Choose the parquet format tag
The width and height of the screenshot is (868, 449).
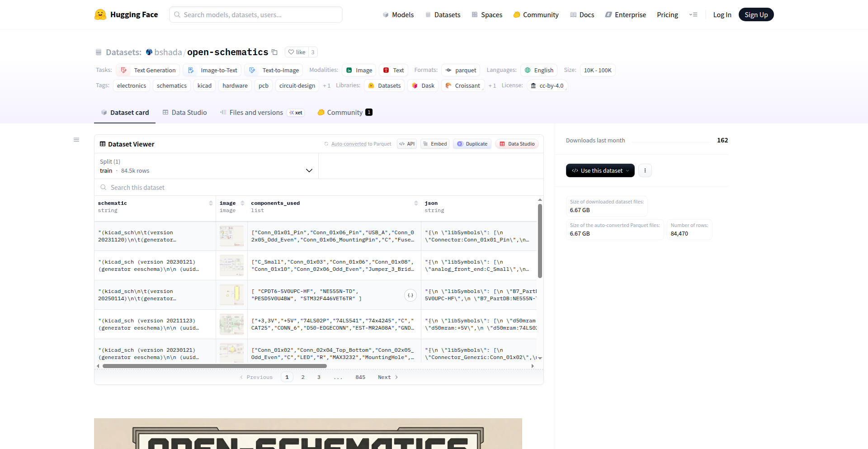(x=461, y=70)
